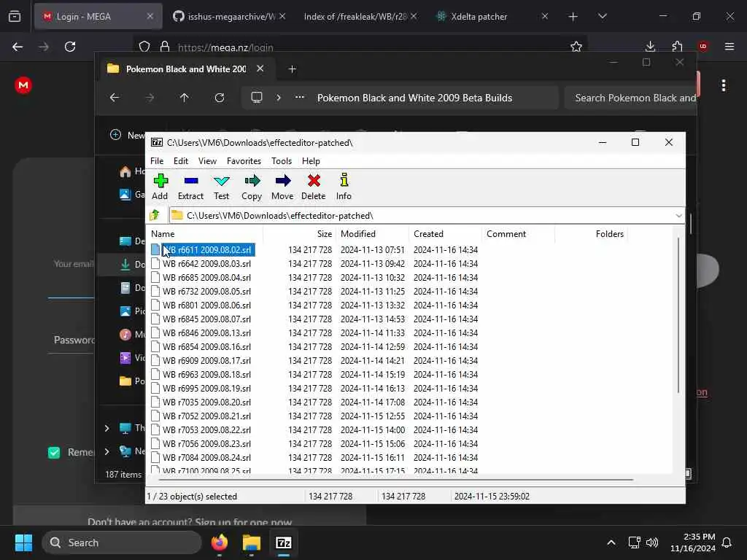Image resolution: width=747 pixels, height=560 pixels.
Task: Select file WB r7052 2009.08.21.srl
Action: tap(206, 416)
